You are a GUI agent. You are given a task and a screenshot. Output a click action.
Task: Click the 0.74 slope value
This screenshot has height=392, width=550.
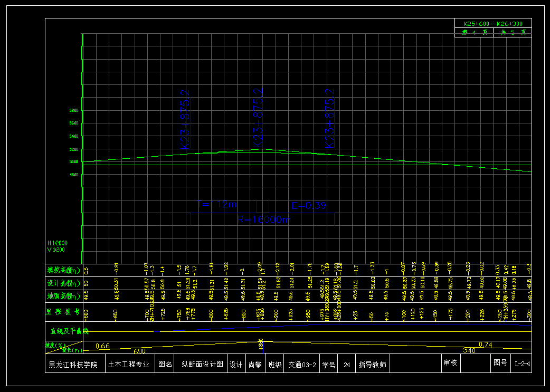click(485, 345)
